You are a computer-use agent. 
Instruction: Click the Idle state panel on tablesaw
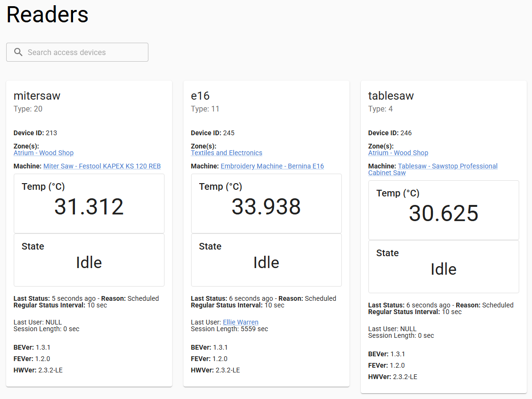(x=443, y=267)
